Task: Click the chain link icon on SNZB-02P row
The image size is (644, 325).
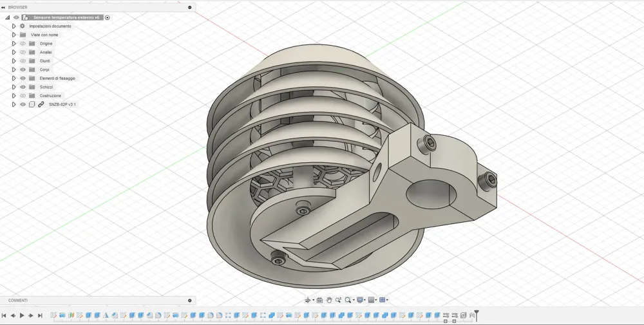Action: [x=41, y=105]
